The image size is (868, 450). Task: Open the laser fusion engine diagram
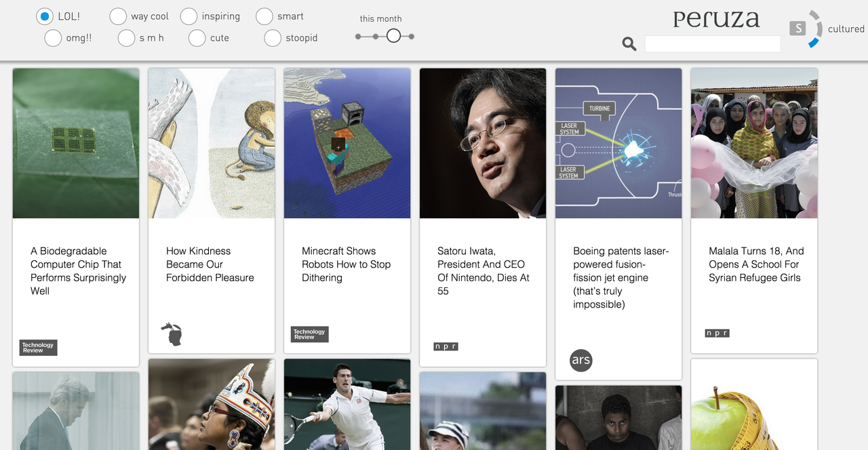point(618,143)
